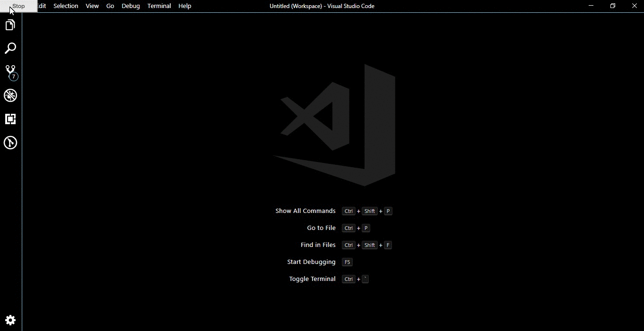Open the Debug menu

coord(131,6)
